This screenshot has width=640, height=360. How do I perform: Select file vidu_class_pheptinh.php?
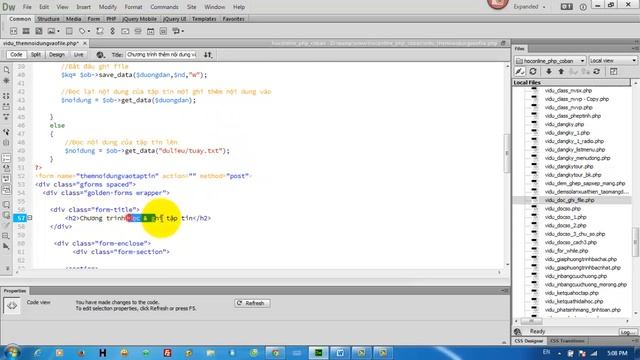(x=572, y=116)
